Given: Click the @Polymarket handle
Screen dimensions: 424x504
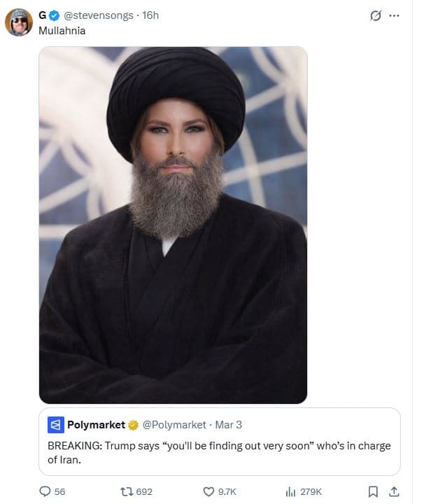Looking at the screenshot, I should click(174, 425).
